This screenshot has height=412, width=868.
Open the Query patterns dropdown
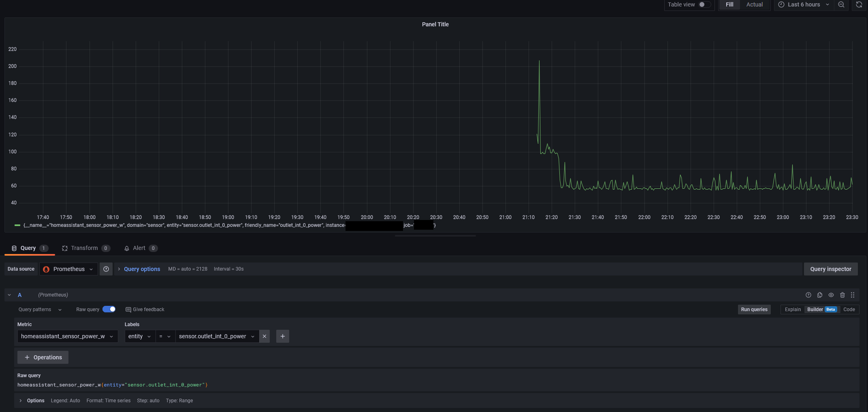click(x=40, y=310)
